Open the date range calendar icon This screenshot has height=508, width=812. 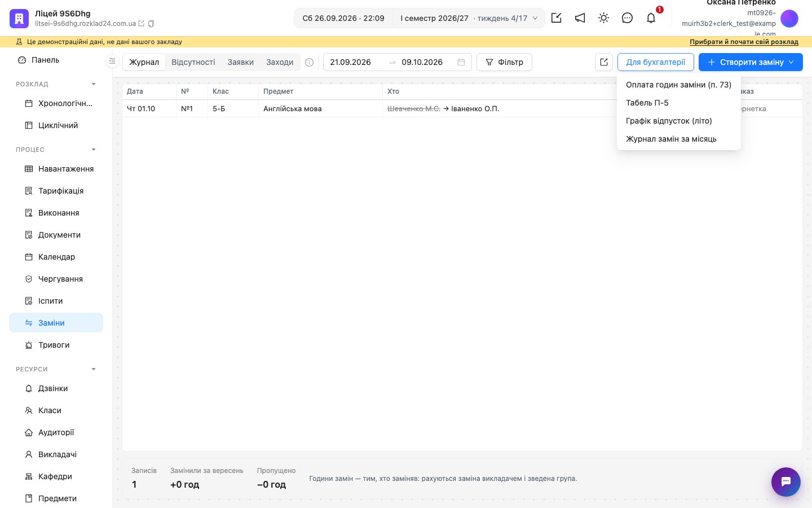tap(461, 62)
